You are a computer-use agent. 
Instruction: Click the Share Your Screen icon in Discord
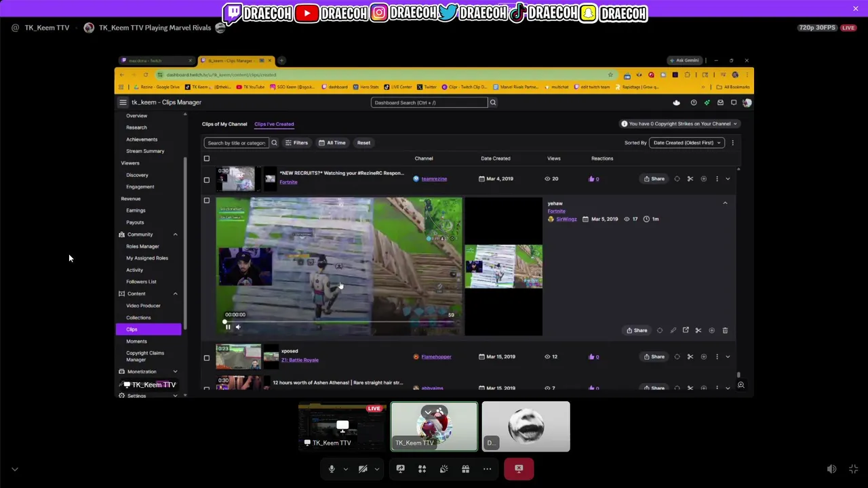[x=400, y=468]
